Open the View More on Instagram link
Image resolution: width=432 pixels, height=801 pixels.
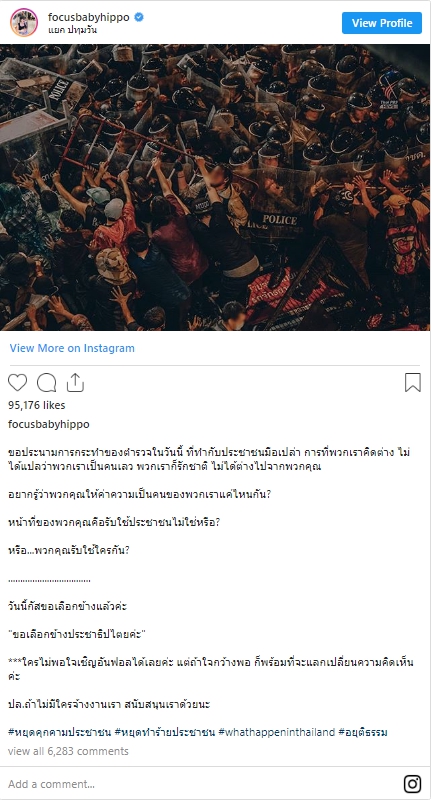(72, 348)
